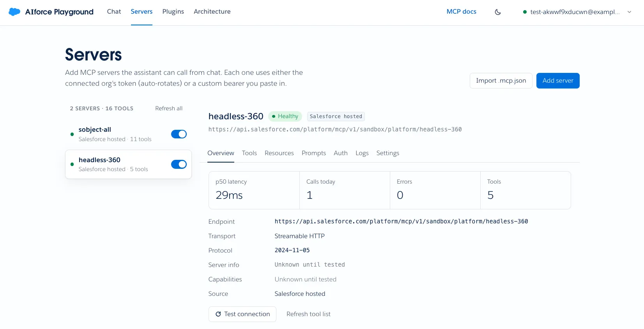Toggle dark mode moon icon
644x329 pixels.
(x=498, y=12)
